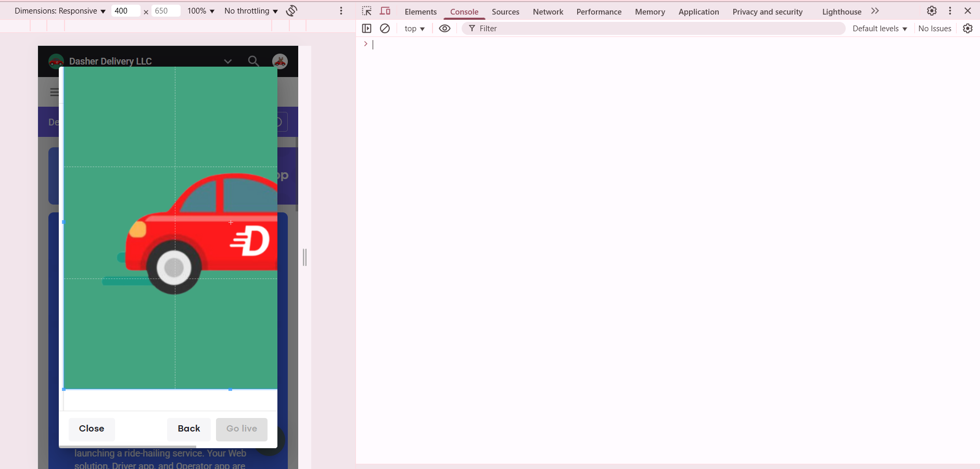Click the viewport height field 650
The image size is (980, 469).
(x=166, y=11)
